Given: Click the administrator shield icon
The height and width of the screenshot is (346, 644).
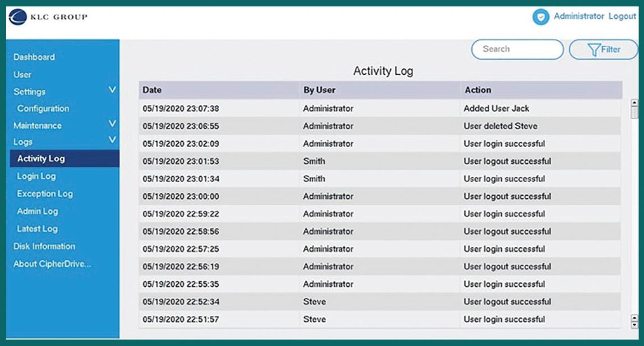Looking at the screenshot, I should tap(541, 17).
